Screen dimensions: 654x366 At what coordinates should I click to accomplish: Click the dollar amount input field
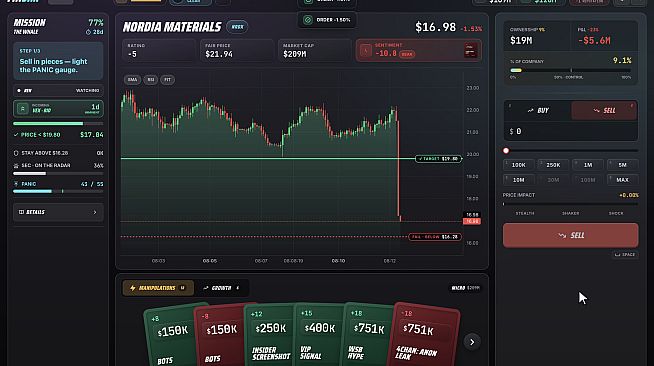pos(570,131)
